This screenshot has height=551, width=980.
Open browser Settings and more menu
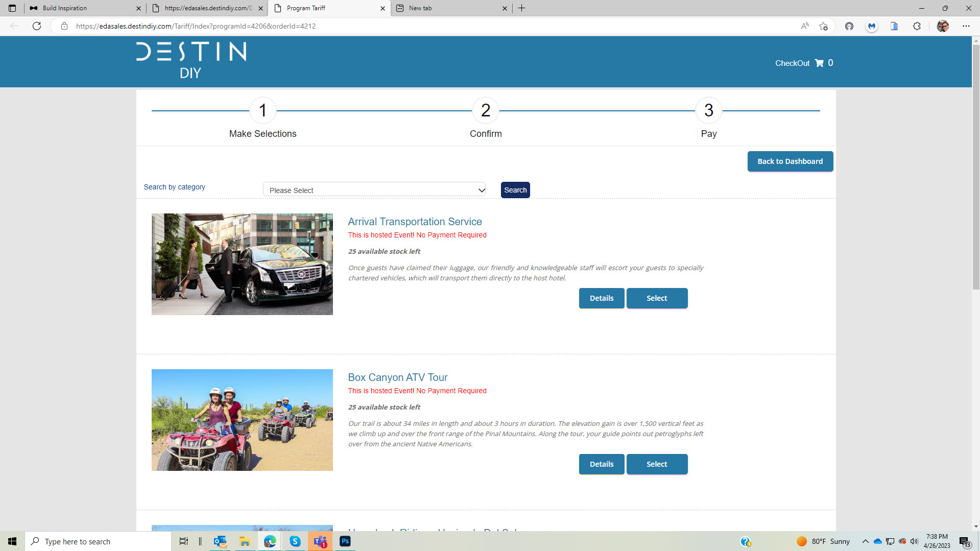(966, 26)
